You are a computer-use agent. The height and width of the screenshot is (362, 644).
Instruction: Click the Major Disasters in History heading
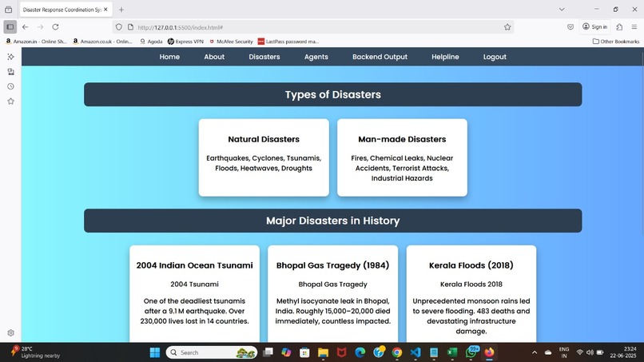pyautogui.click(x=333, y=221)
